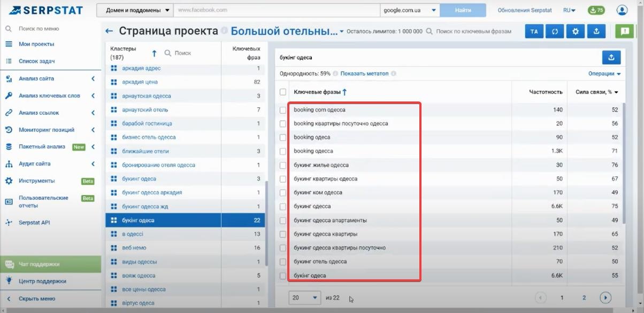Screen dimensions: 644x313
Task: Check букинг ком одесса checkbox
Action: click(283, 193)
